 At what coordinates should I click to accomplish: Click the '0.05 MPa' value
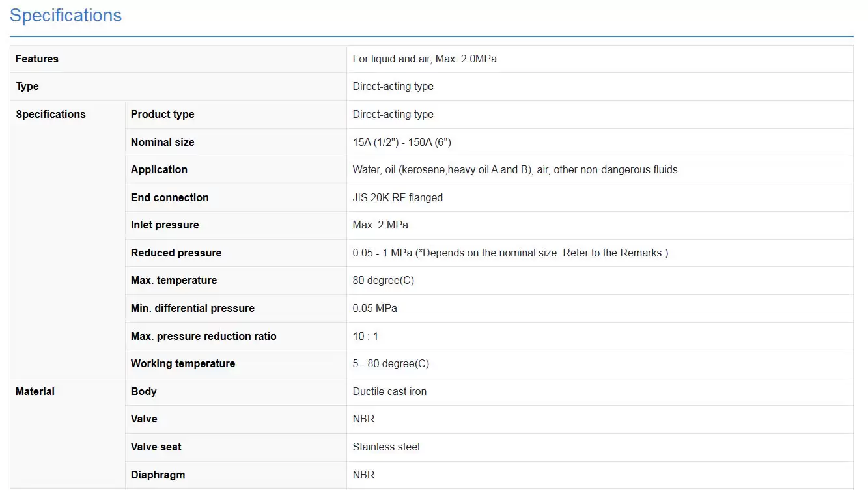click(x=374, y=308)
